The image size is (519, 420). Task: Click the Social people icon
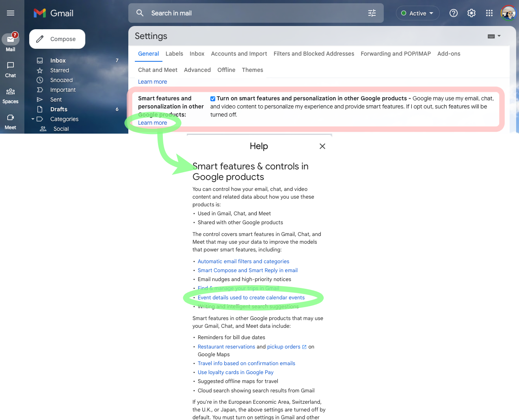43,129
